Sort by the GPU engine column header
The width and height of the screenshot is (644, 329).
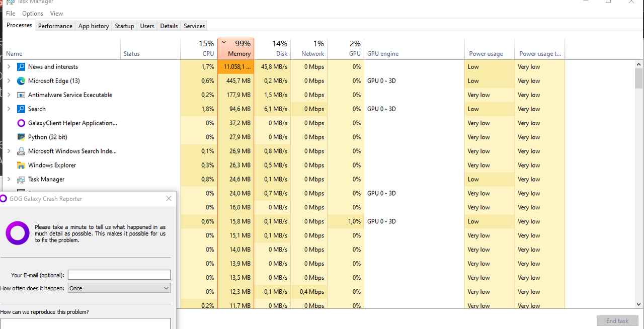pyautogui.click(x=414, y=49)
